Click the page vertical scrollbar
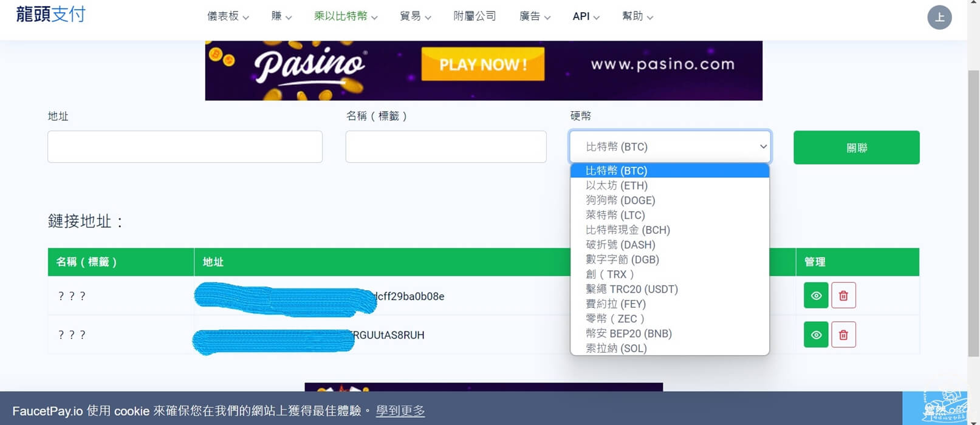The image size is (980, 425). point(973,212)
